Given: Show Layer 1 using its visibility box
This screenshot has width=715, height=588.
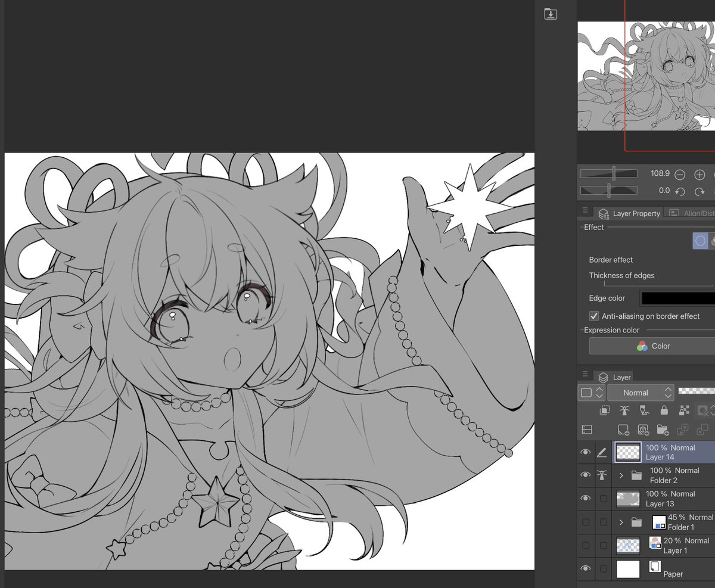Looking at the screenshot, I should coord(586,545).
